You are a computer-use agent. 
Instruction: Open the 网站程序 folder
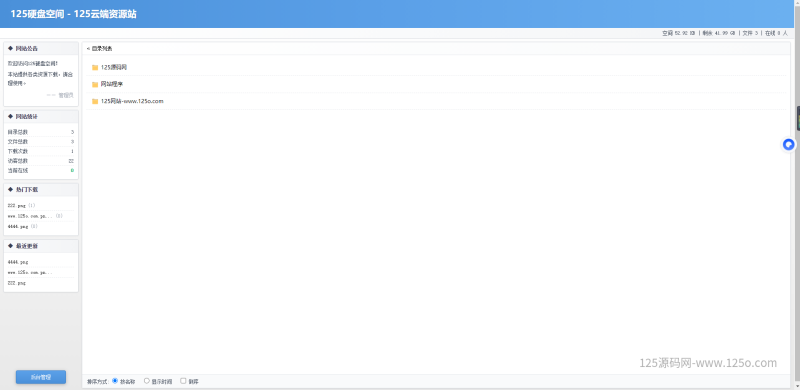pyautogui.click(x=112, y=84)
